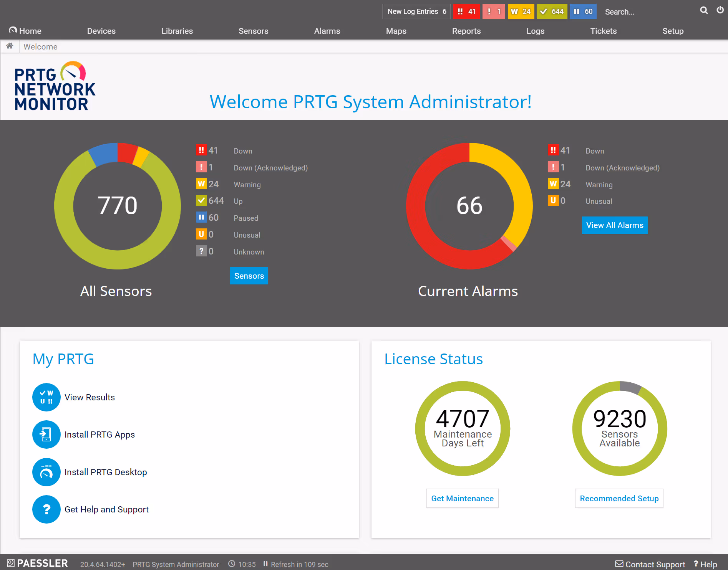Click the magnifier search icon

pos(703,11)
